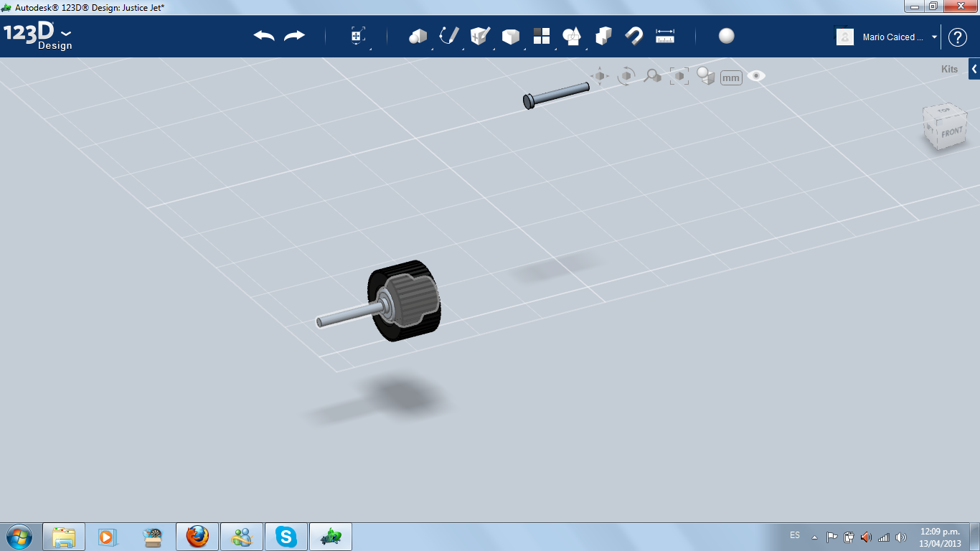The image size is (980, 551).
Task: Open the Grouping tool
Action: tap(572, 36)
